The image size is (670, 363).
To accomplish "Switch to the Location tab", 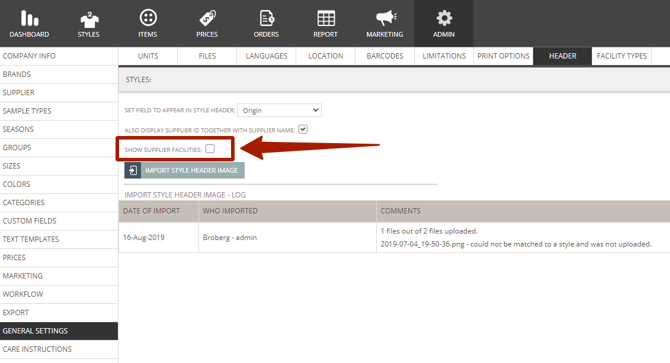I will [326, 56].
